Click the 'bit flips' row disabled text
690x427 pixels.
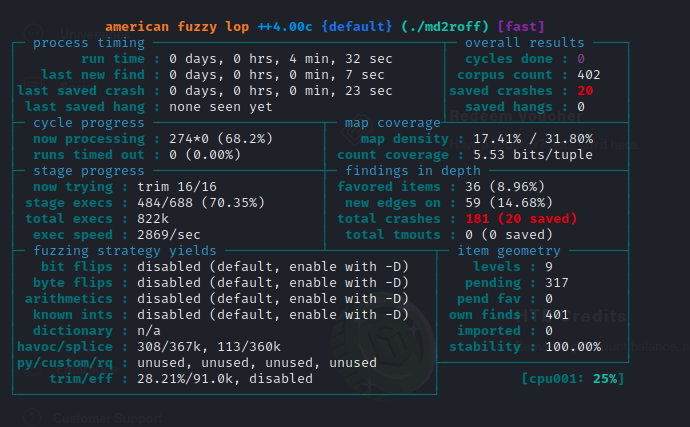point(273,267)
